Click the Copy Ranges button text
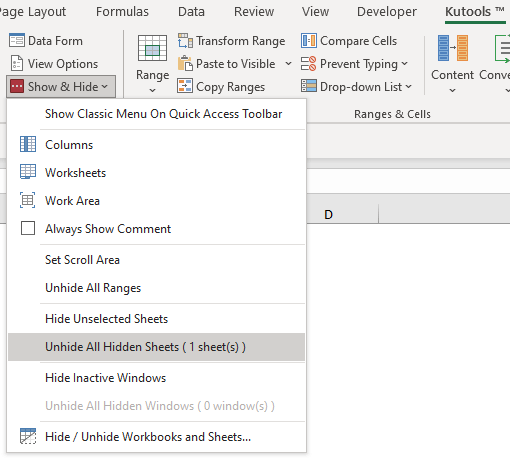 pos(231,87)
